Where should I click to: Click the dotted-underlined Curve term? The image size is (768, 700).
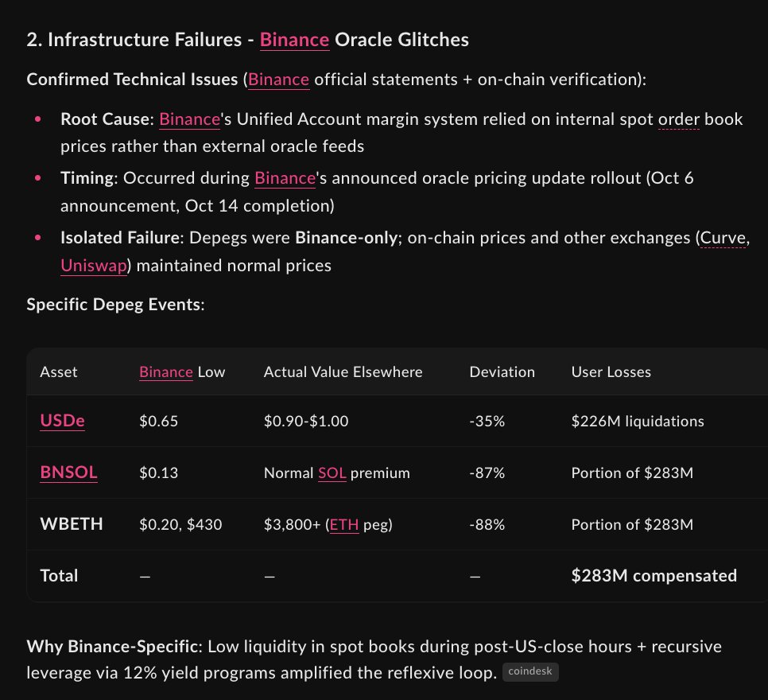[x=723, y=238]
